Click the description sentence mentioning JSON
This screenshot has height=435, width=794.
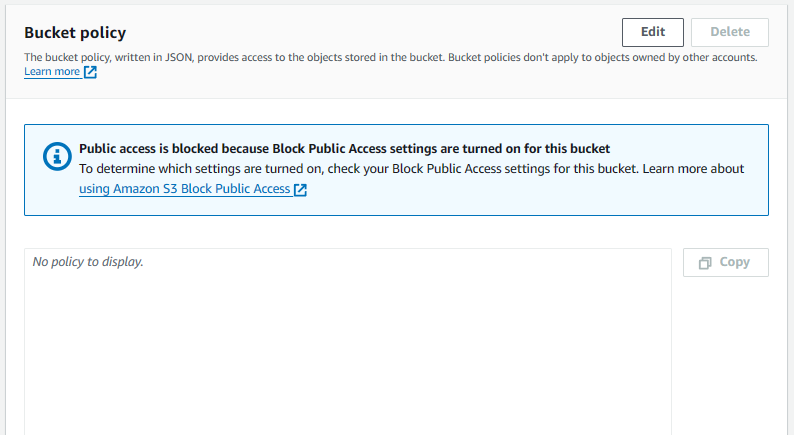(x=234, y=57)
